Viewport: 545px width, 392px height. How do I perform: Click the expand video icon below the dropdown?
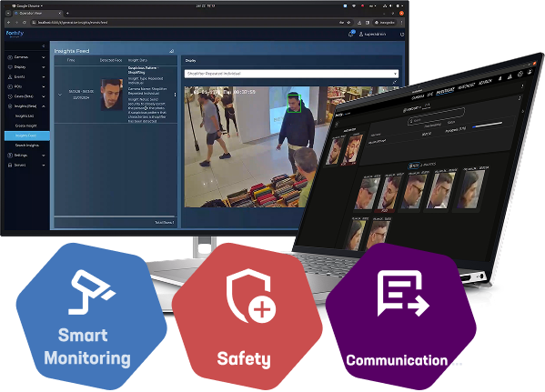click(395, 83)
